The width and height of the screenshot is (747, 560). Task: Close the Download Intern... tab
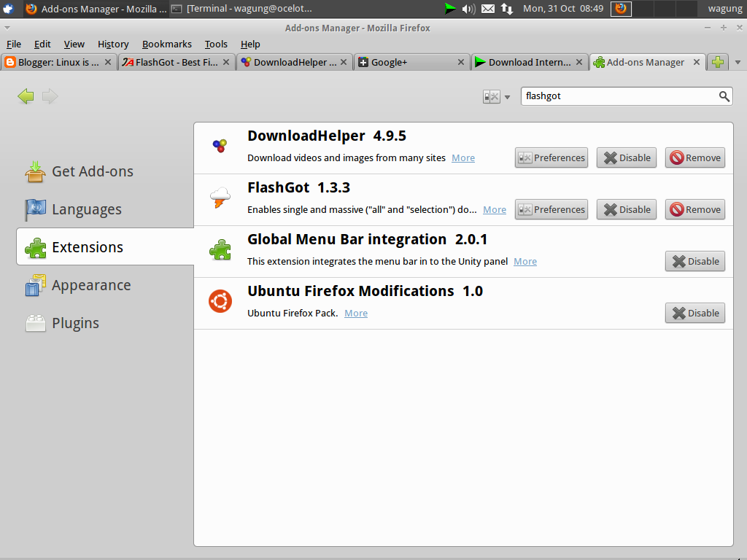tap(578, 63)
